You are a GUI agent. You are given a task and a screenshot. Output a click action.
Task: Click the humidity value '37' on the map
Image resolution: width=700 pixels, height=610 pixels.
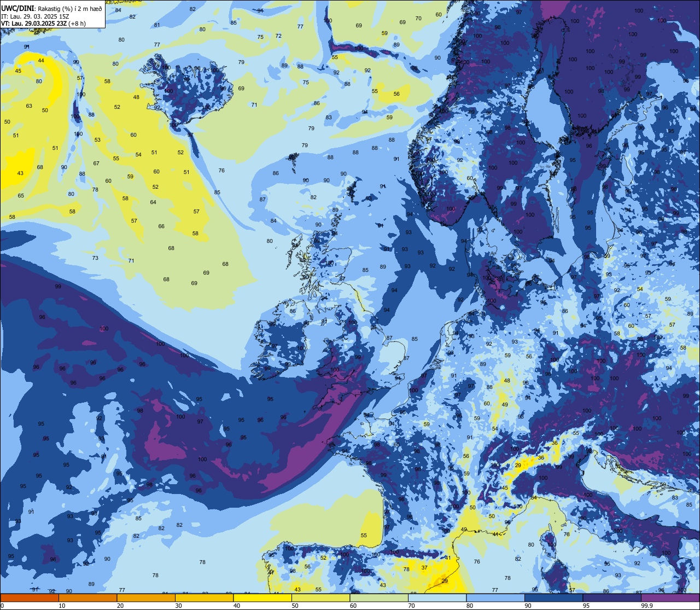(x=424, y=567)
